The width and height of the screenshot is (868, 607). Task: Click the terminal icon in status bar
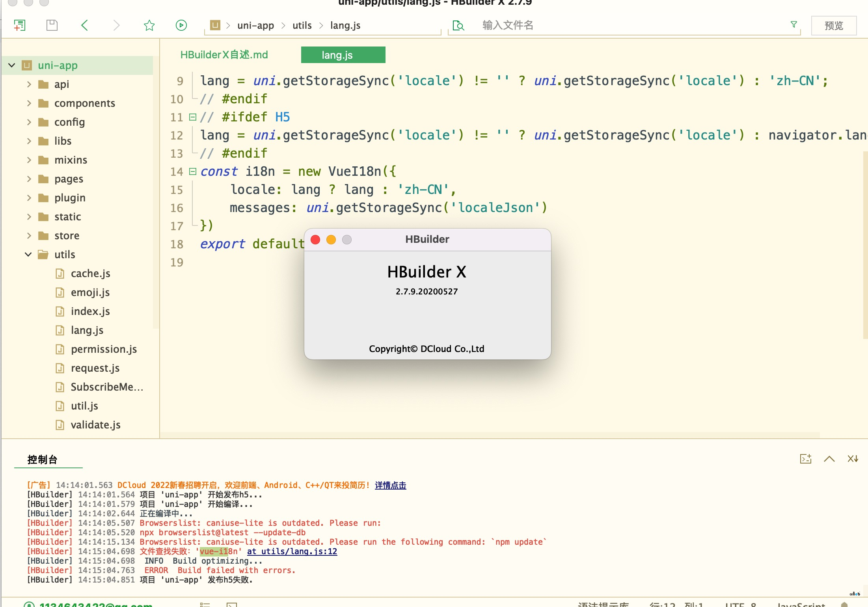[x=232, y=605]
